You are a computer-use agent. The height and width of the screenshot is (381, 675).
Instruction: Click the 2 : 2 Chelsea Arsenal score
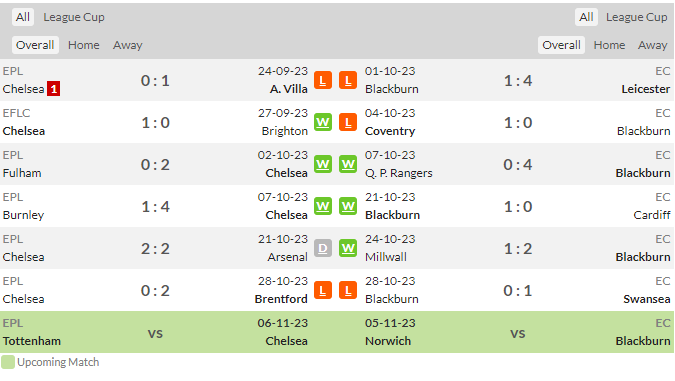pyautogui.click(x=155, y=248)
